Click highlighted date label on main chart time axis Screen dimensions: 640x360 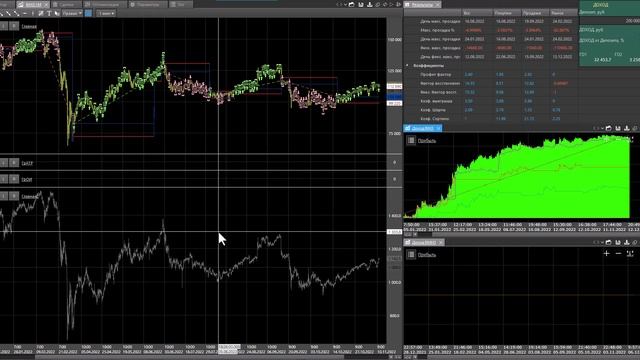(x=229, y=349)
